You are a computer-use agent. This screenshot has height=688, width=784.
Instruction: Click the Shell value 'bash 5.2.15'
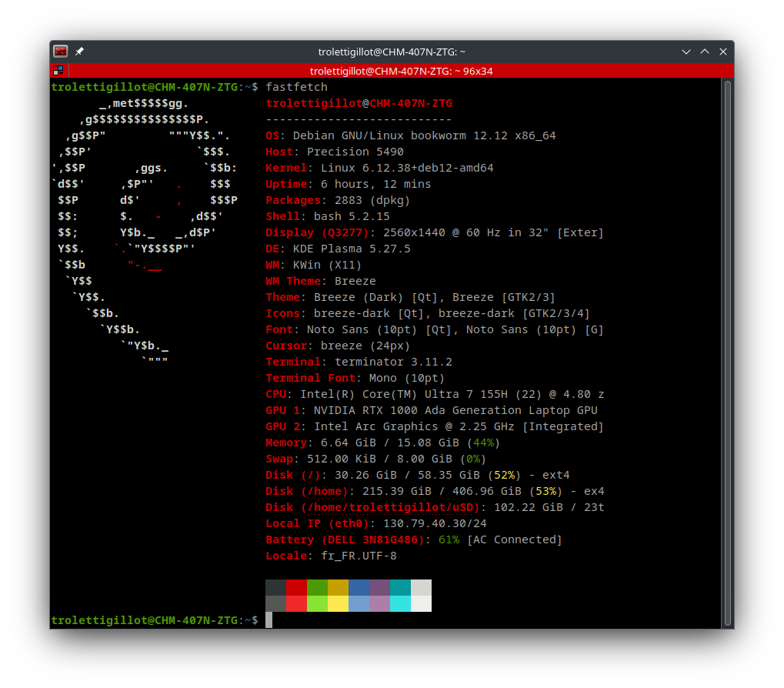click(x=352, y=216)
